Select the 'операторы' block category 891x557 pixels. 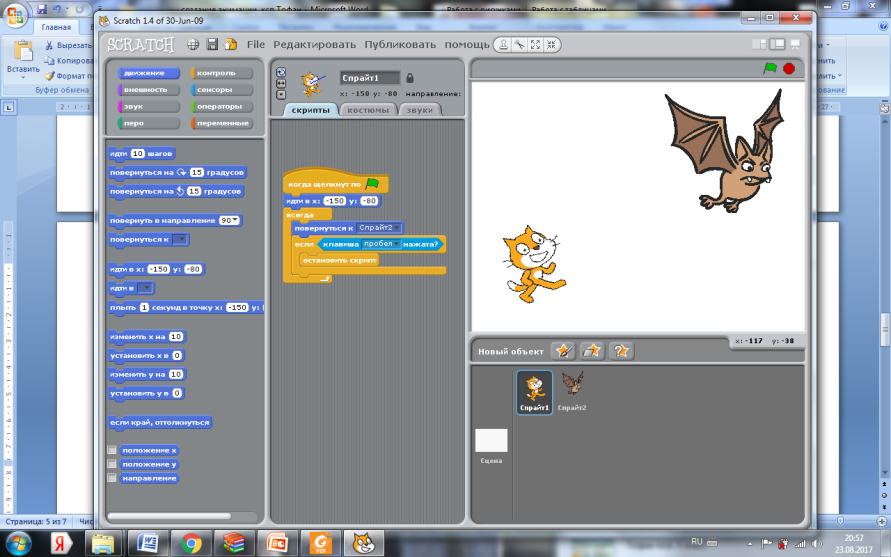click(x=221, y=106)
